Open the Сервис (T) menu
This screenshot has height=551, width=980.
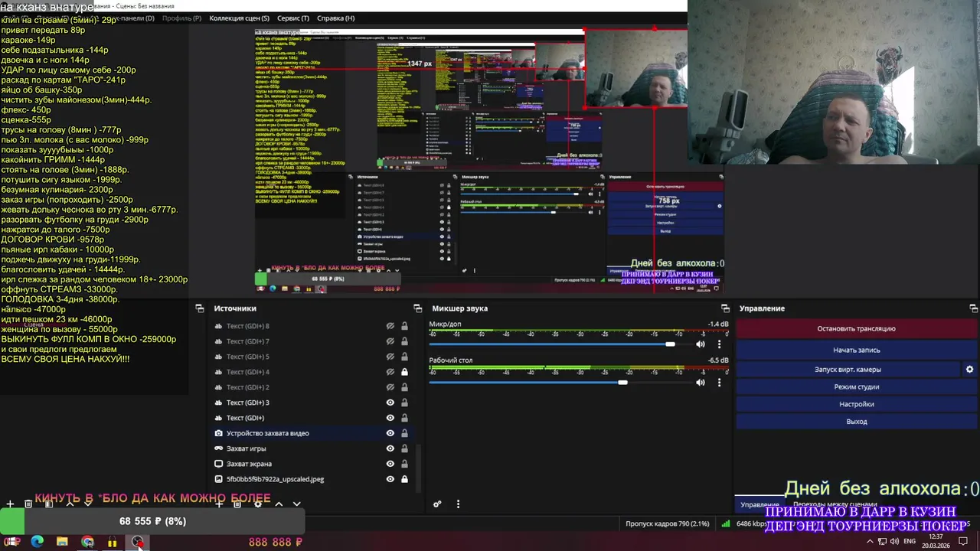click(x=293, y=18)
